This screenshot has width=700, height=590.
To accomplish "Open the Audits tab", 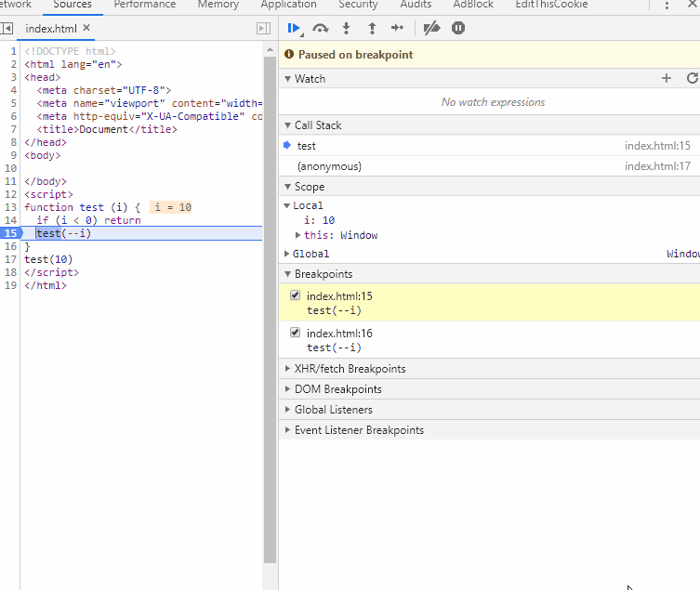I will tap(416, 5).
